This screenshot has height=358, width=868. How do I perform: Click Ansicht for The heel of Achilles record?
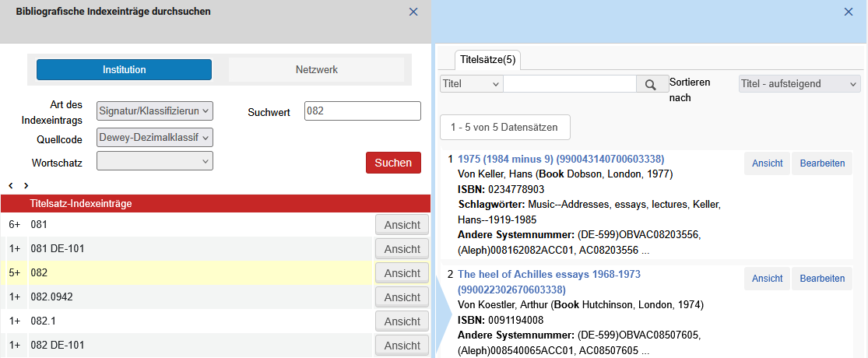click(768, 279)
